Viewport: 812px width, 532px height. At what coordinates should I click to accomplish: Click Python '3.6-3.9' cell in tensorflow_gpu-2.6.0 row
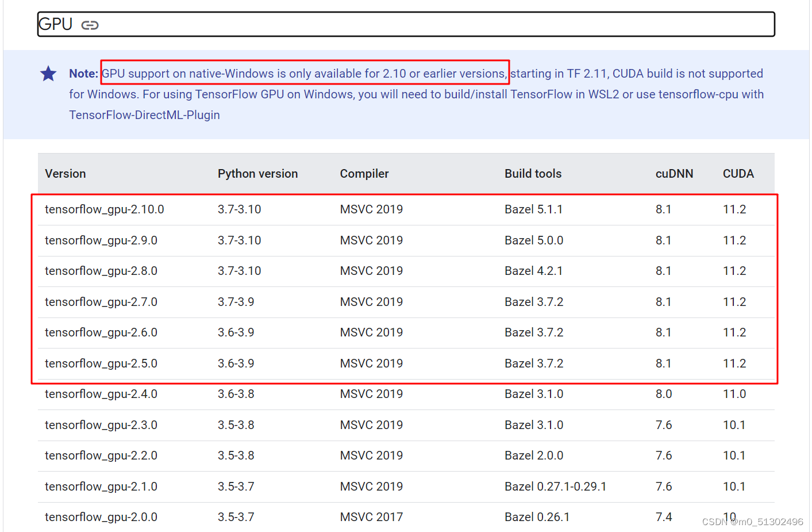pos(236,332)
